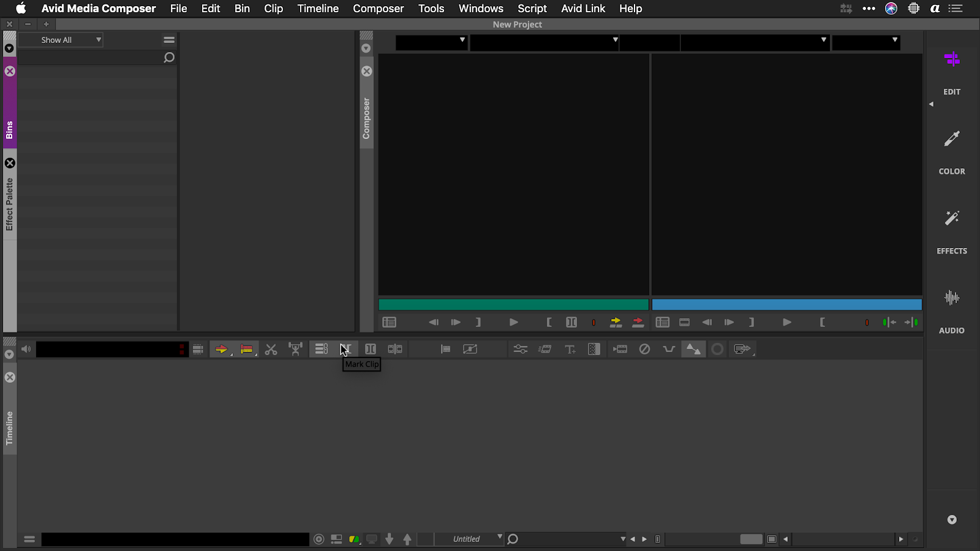
Task: Step forward one frame in record monitor
Action: [729, 322]
